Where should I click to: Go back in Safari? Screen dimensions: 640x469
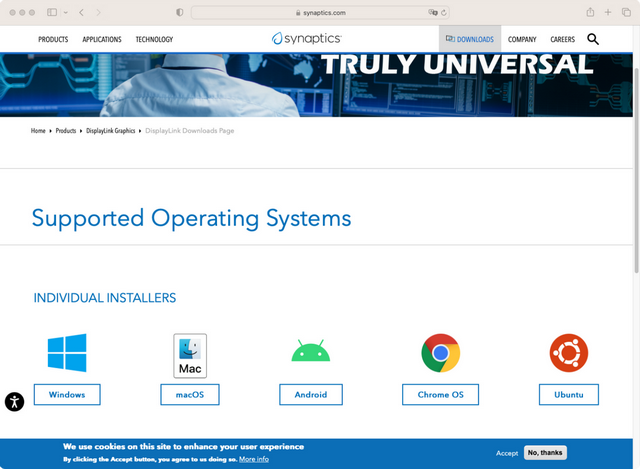pyautogui.click(x=82, y=12)
